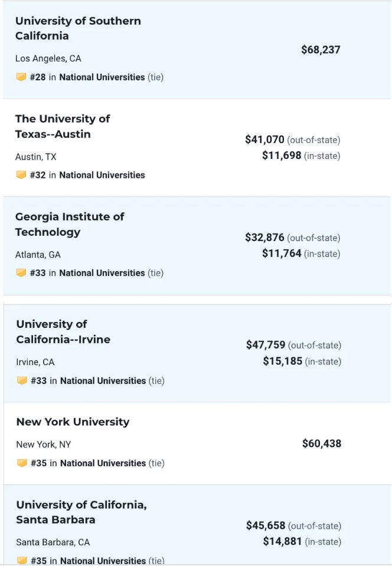Open The University of Texas--Austin link
This screenshot has width=392, height=566.
pos(62,126)
